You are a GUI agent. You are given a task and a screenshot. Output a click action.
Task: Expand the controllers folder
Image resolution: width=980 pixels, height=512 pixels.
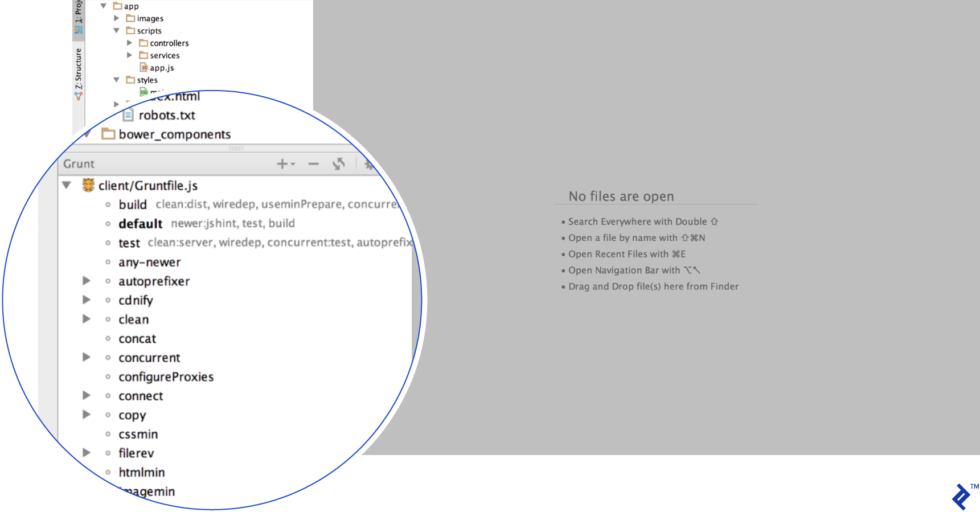129,43
